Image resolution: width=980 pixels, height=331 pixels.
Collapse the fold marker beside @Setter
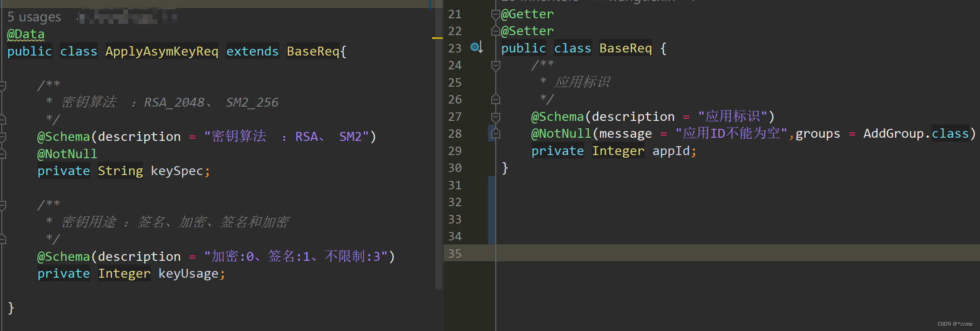point(495,31)
